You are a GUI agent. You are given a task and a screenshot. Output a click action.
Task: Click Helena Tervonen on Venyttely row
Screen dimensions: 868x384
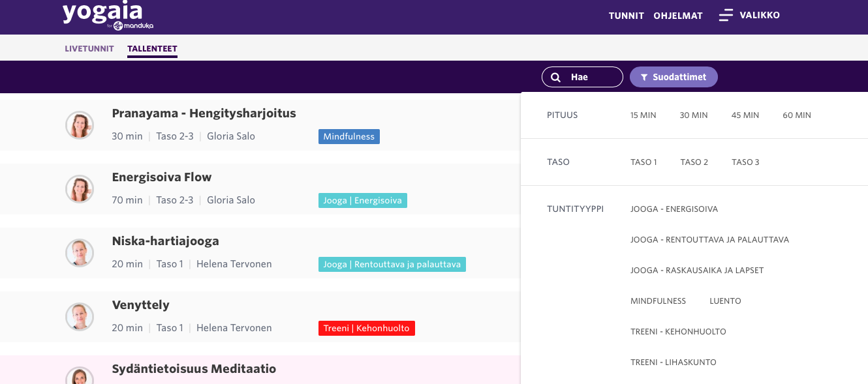pyautogui.click(x=234, y=328)
